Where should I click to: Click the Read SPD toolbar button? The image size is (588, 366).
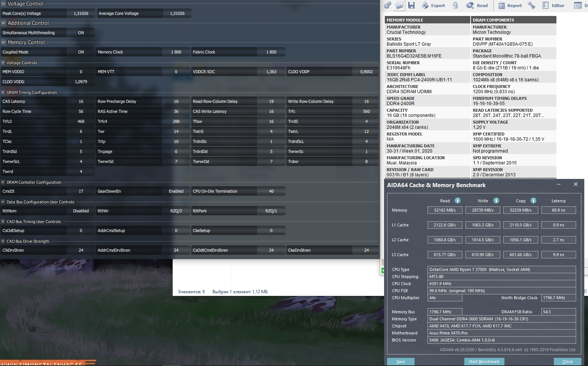pos(477,6)
